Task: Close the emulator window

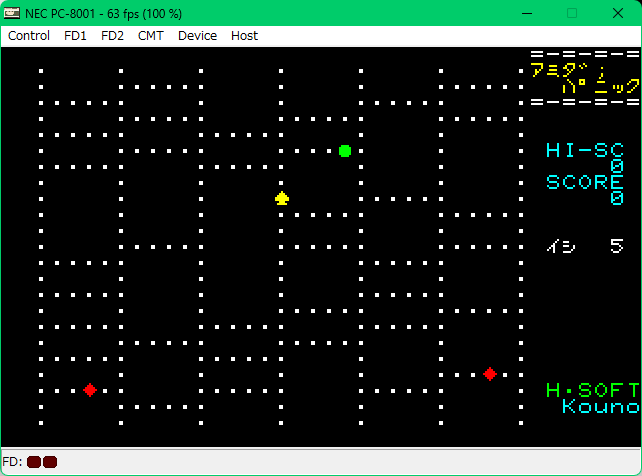Action: point(618,13)
